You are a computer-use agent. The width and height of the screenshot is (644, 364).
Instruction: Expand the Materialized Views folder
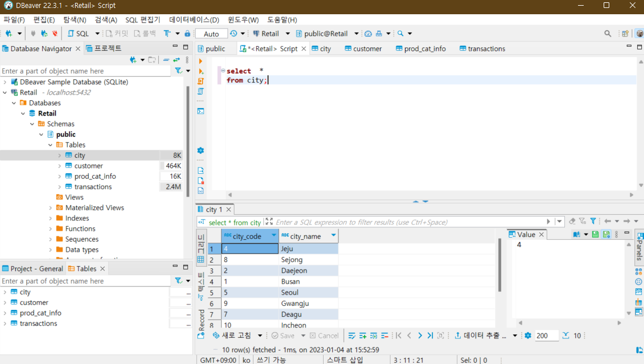(51, 208)
